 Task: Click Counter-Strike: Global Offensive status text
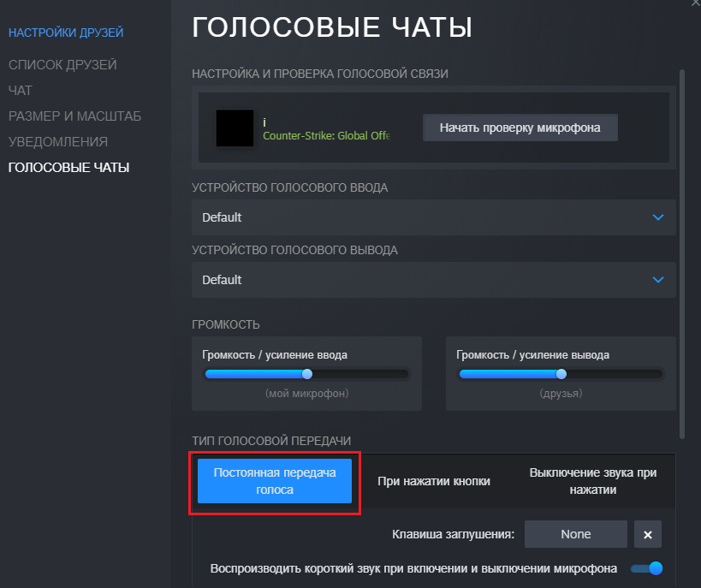[x=326, y=135]
